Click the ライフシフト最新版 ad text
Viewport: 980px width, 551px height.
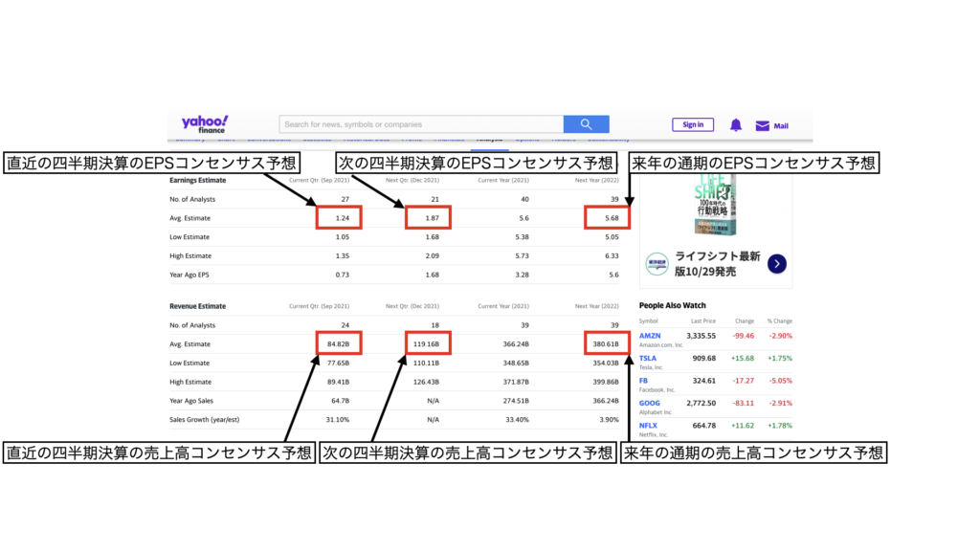717,263
